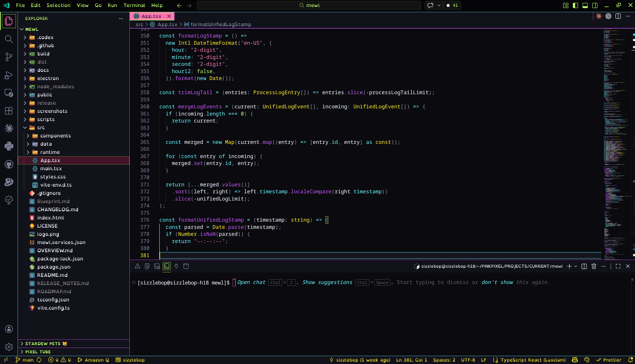Collapse the src folder
Image resolution: width=635 pixels, height=364 pixels.
click(x=41, y=127)
